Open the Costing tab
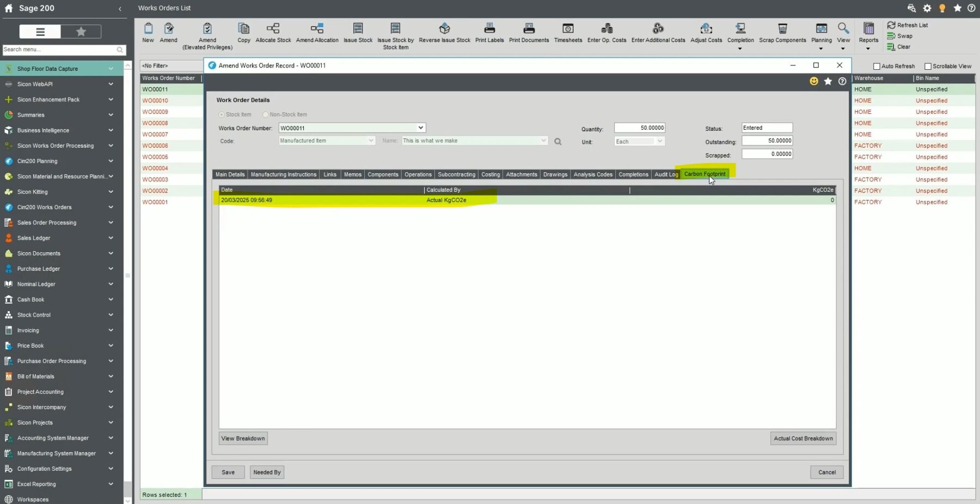 (490, 174)
